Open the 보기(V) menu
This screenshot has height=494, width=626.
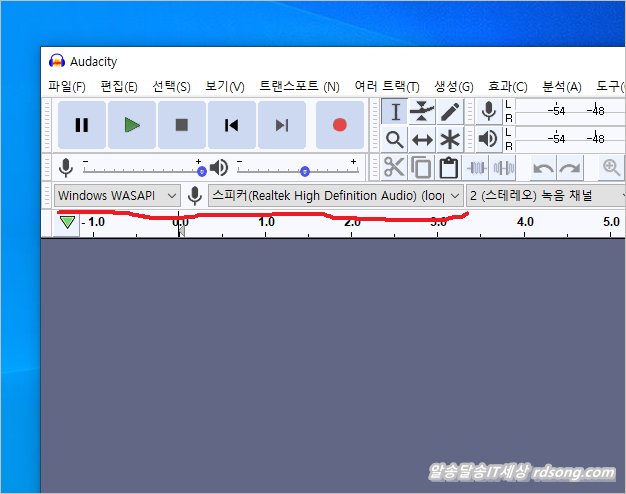pos(225,86)
